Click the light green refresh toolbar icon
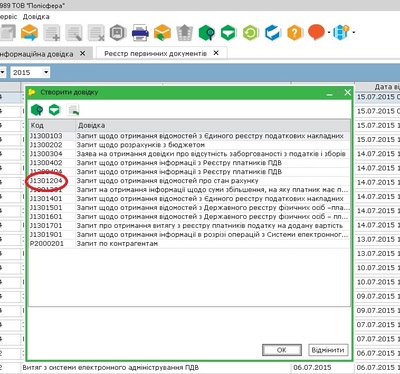Viewport: 400px width, 374px height. [x=251, y=33]
